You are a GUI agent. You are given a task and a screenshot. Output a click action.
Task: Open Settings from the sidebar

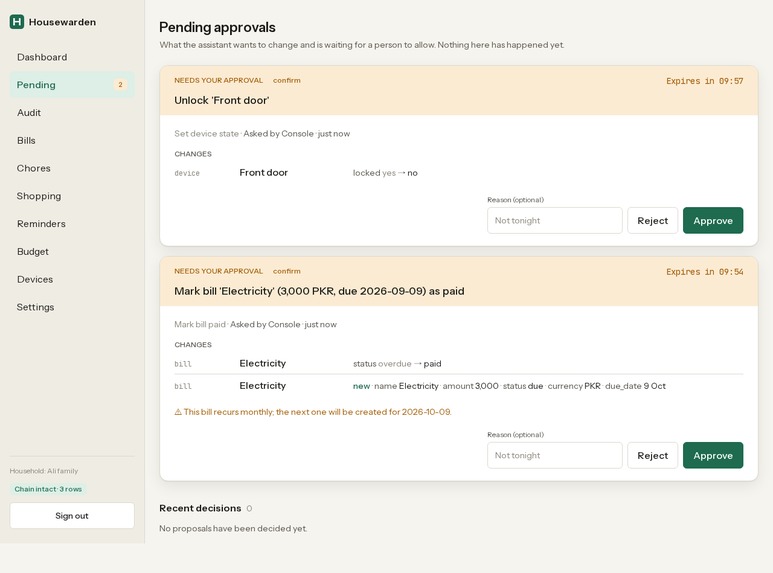pyautogui.click(x=72, y=307)
